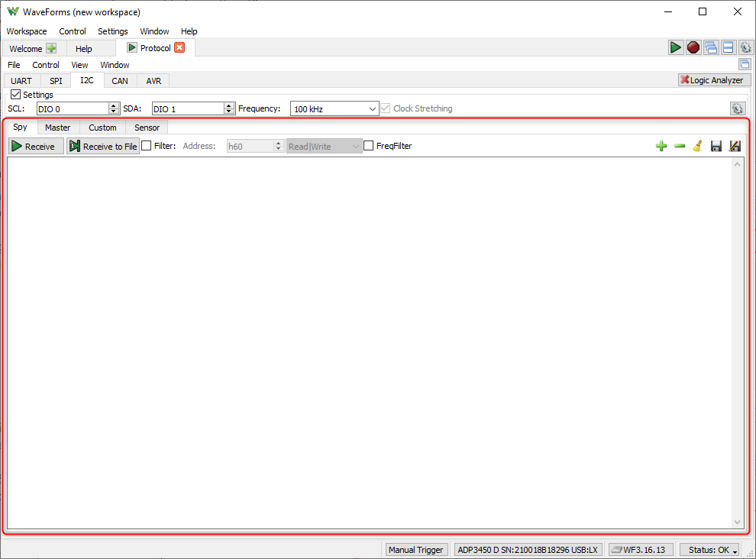Toggle the Clock Stretching checkbox

385,108
